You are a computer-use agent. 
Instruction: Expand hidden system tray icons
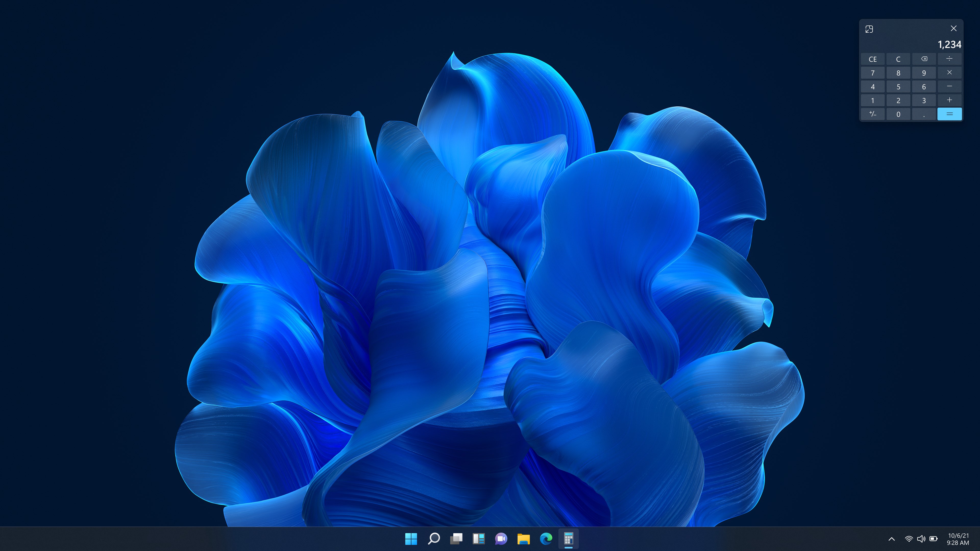click(x=891, y=539)
